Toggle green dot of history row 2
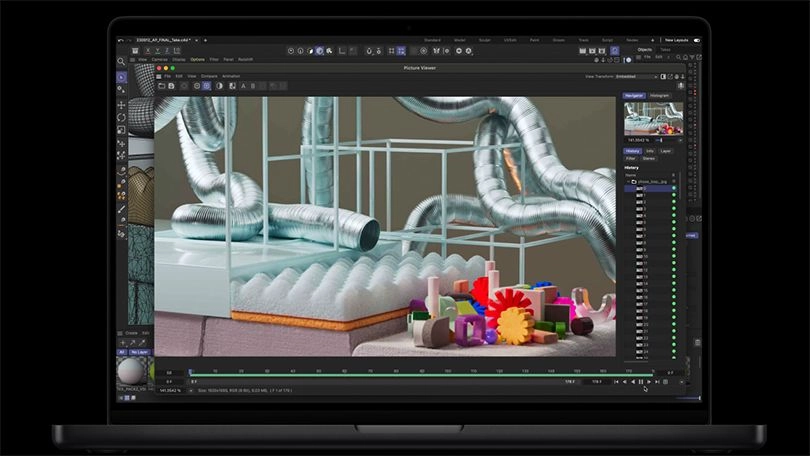The width and height of the screenshot is (810, 456). click(x=674, y=202)
